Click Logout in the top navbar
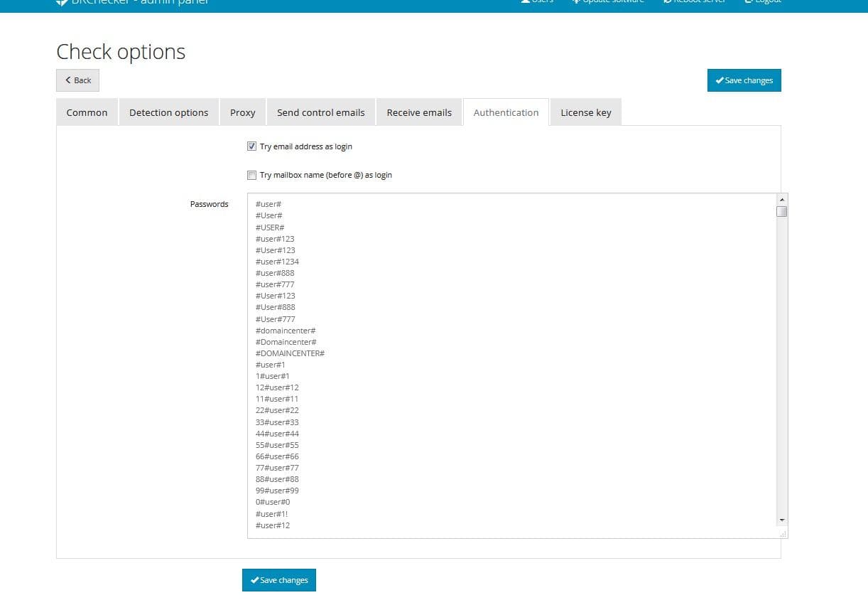868x600 pixels. (x=763, y=1)
